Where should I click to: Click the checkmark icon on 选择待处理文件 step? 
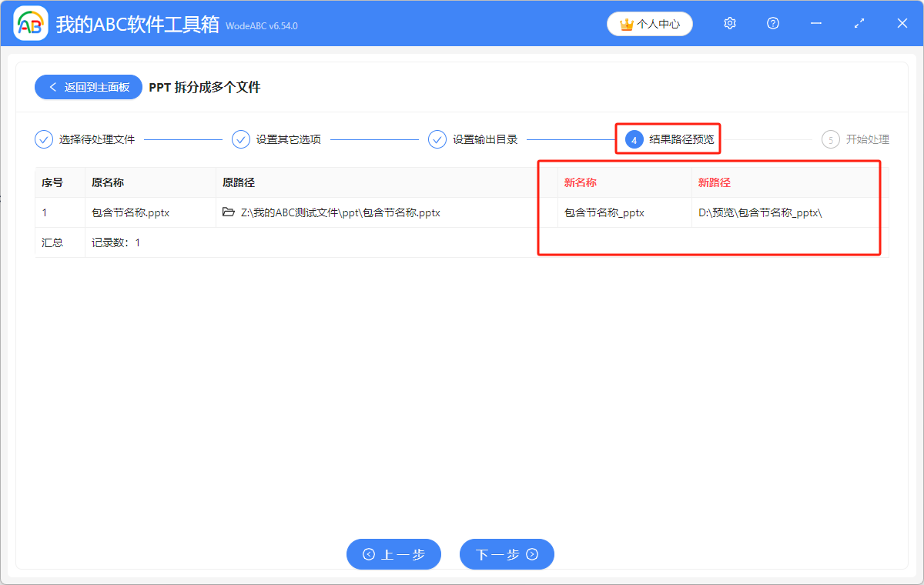[x=44, y=139]
